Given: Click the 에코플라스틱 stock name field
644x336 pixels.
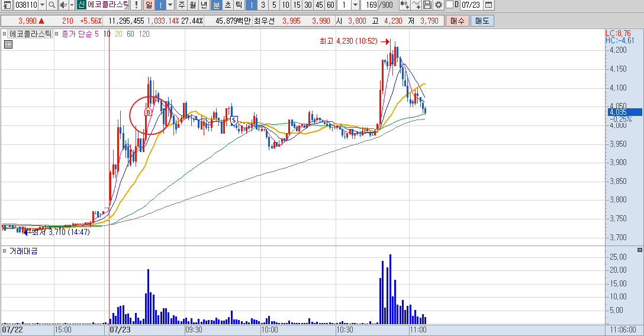Looking at the screenshot, I should tap(108, 5).
